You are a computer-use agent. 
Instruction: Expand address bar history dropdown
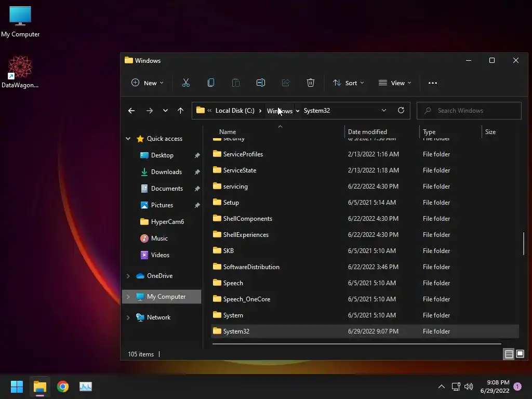click(384, 110)
